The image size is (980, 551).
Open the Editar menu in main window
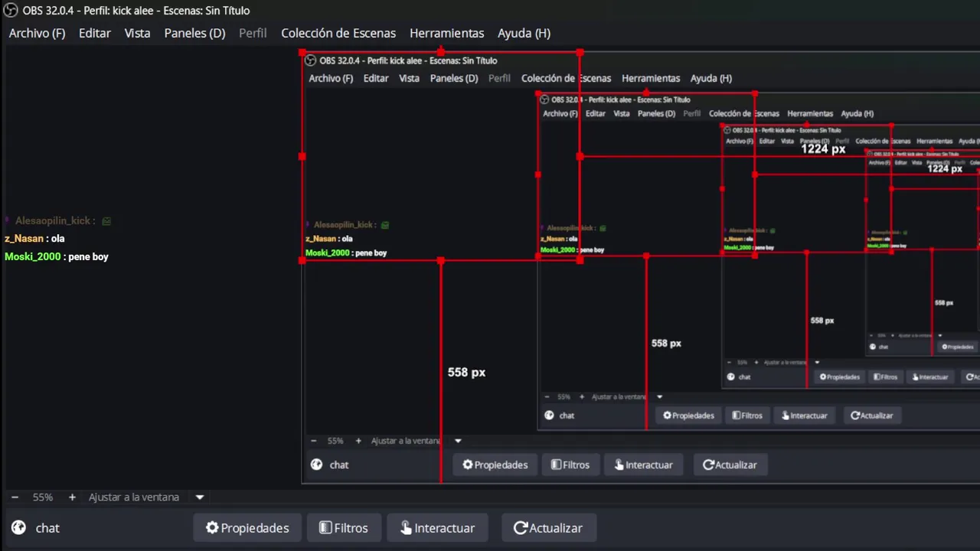[x=95, y=33]
